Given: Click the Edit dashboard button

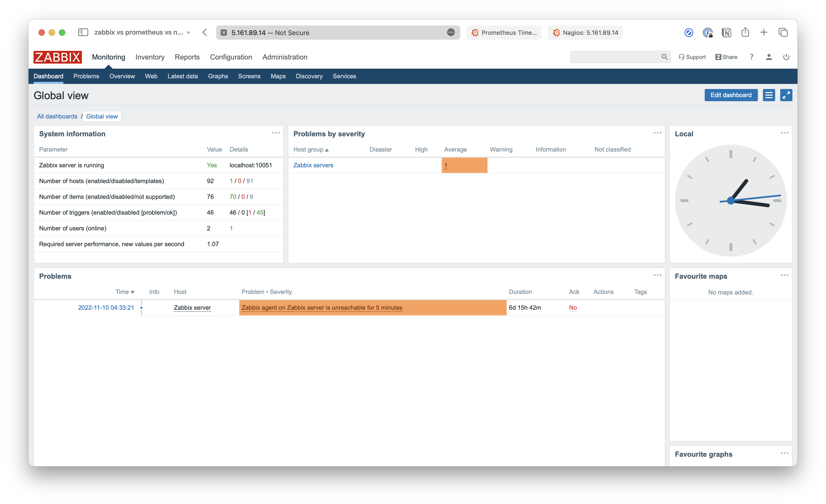Looking at the screenshot, I should (731, 95).
